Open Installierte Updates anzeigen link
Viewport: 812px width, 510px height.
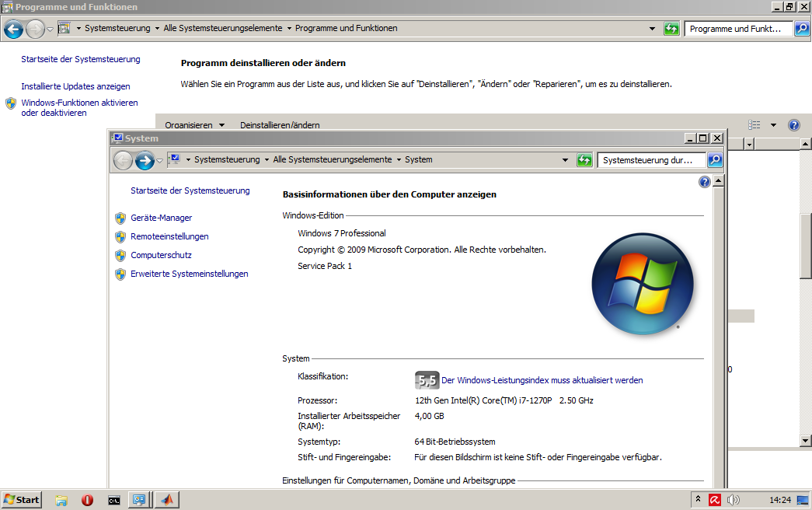click(75, 86)
